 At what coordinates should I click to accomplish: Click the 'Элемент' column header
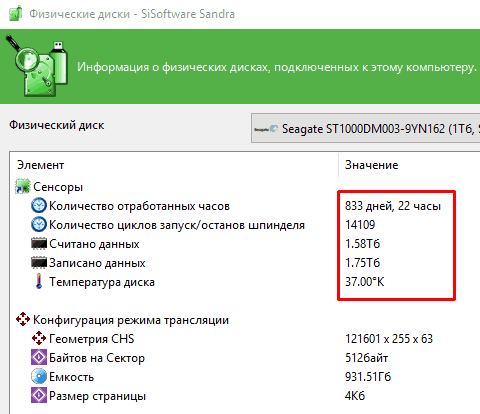coord(40,165)
